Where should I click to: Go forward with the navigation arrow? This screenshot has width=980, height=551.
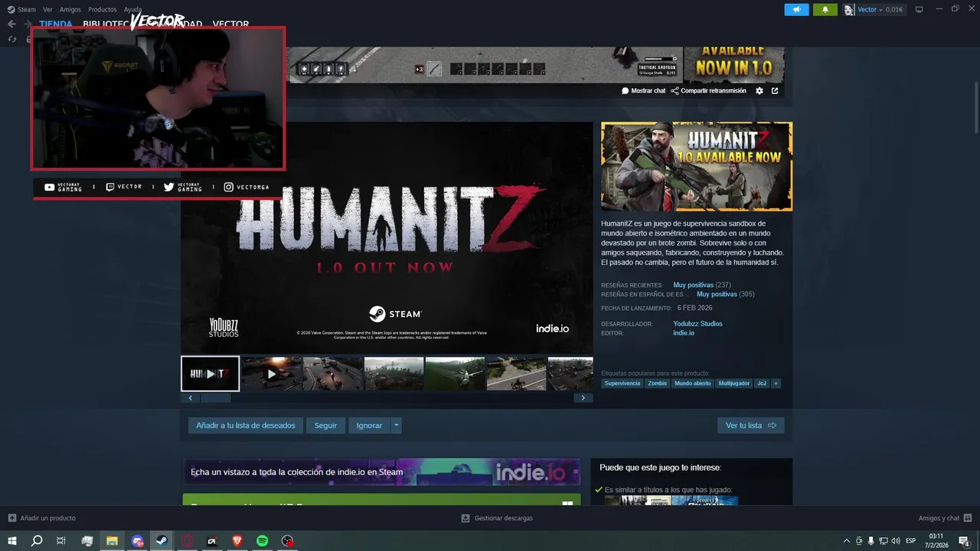click(x=28, y=24)
